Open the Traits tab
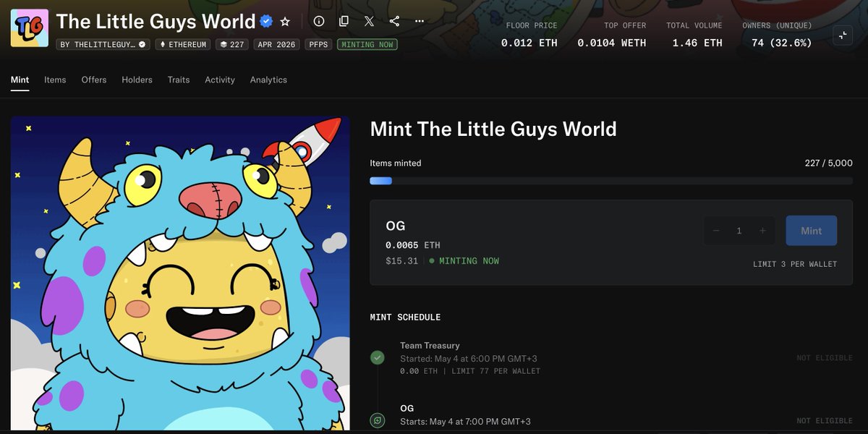This screenshot has width=868, height=434. coord(179,80)
